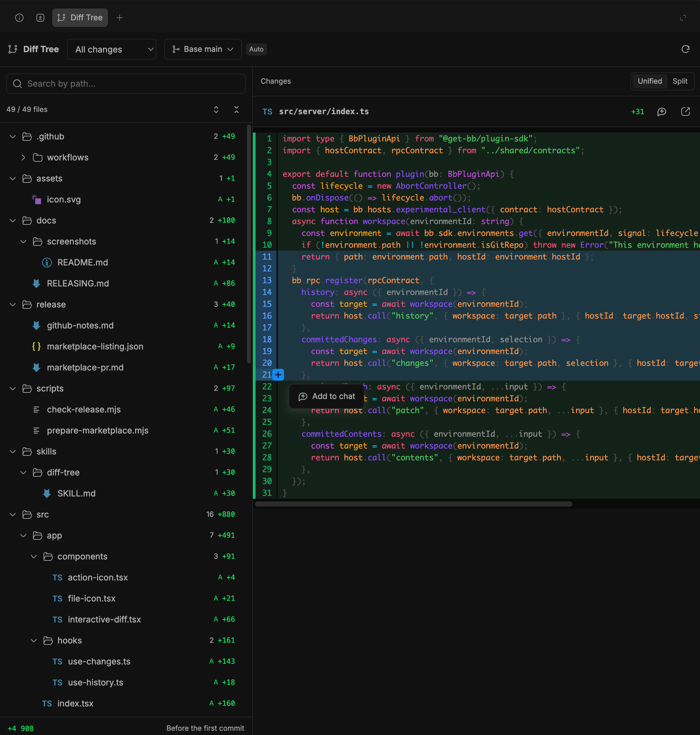Open a new tab with plus icon
Image resolution: width=700 pixels, height=735 pixels.
point(119,17)
